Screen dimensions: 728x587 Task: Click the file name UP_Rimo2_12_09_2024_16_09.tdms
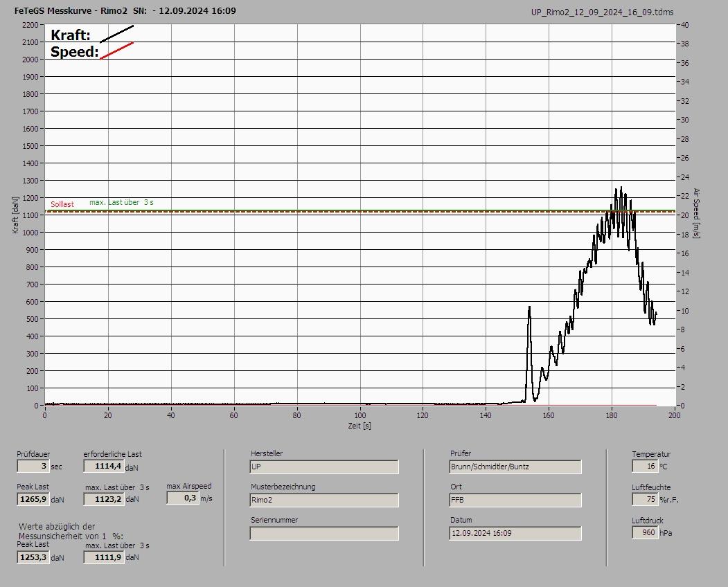coord(602,12)
